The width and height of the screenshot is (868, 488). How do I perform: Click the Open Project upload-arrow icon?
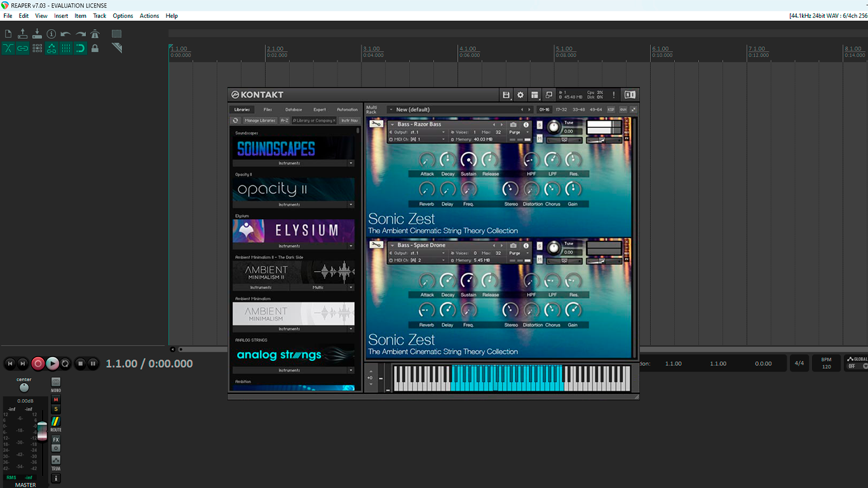point(23,34)
